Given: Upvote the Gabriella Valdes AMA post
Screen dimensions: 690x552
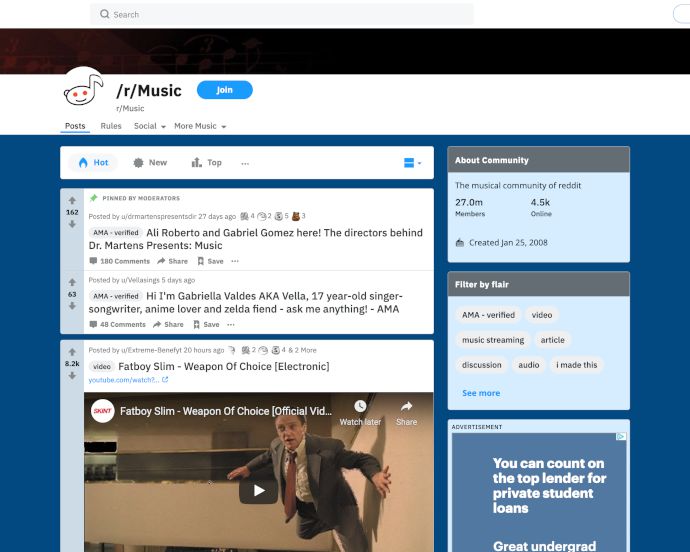Looking at the screenshot, I should (72, 282).
